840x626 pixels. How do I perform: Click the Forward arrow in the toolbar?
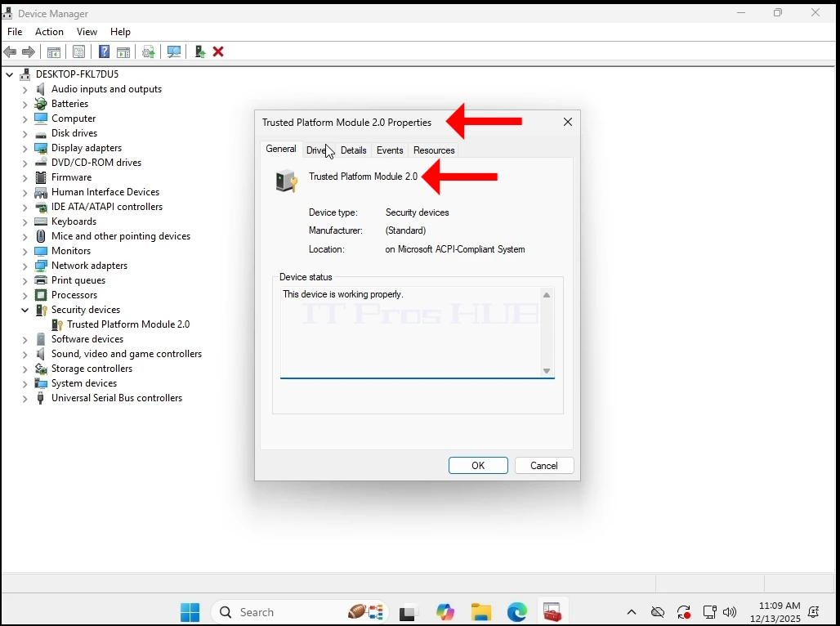coord(28,52)
